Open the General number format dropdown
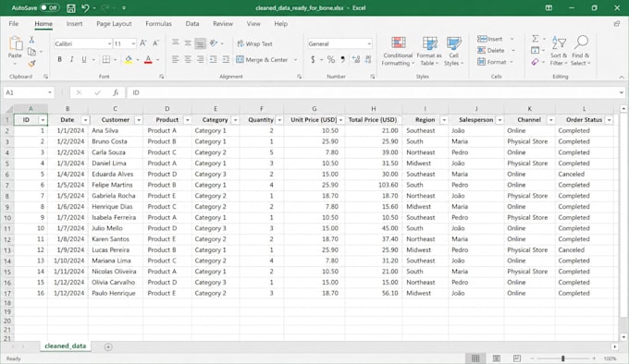Screen dimensions: 629x364 [369, 43]
